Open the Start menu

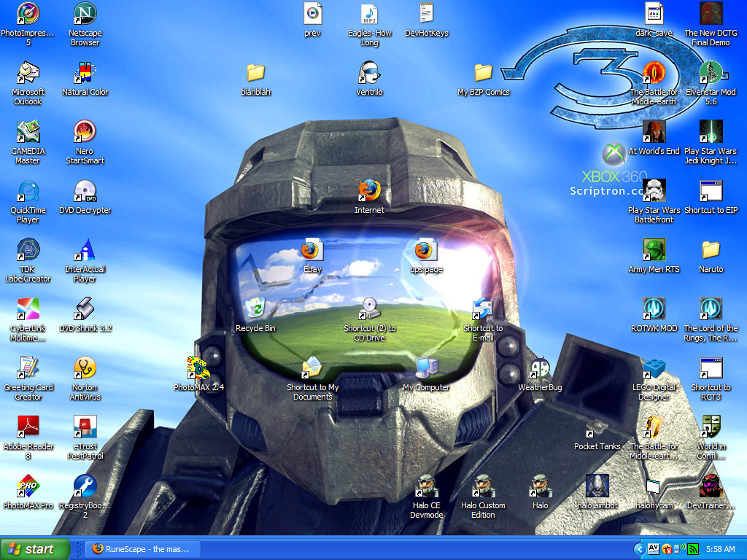pyautogui.click(x=31, y=548)
